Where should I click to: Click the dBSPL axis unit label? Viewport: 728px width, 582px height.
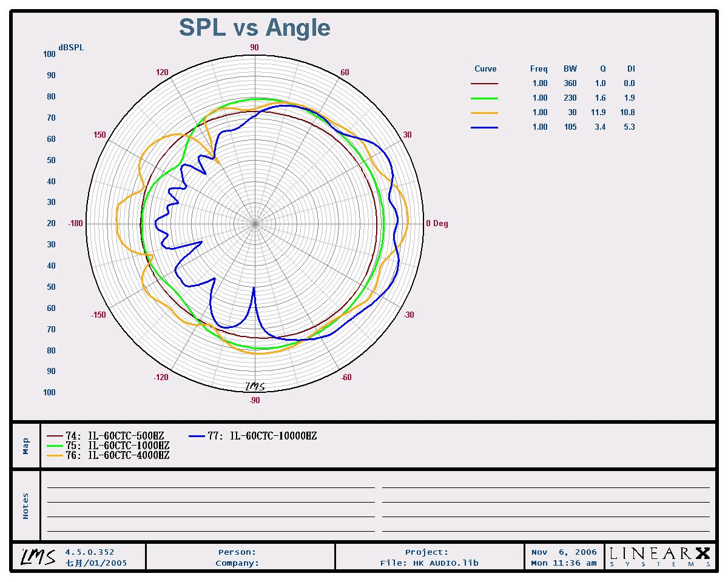[71, 48]
